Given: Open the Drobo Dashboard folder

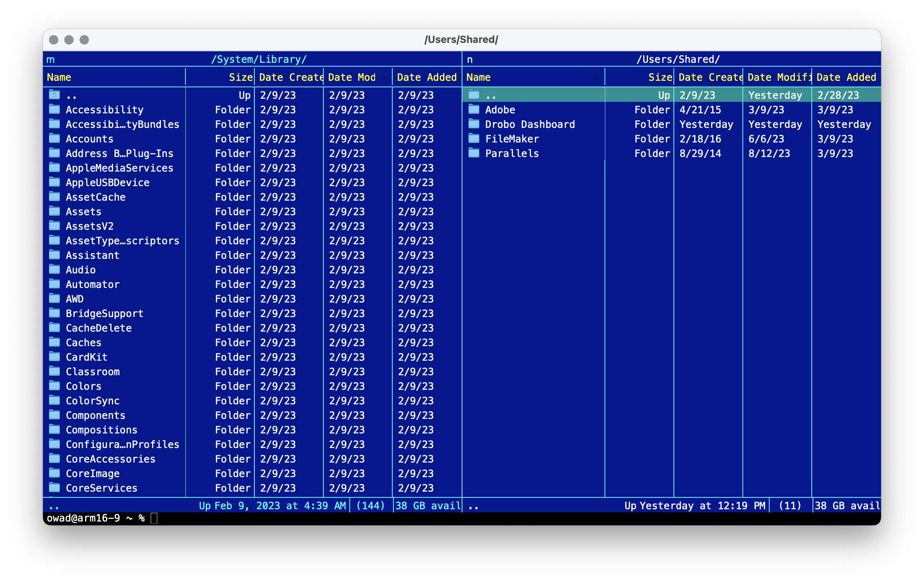Looking at the screenshot, I should coord(530,124).
